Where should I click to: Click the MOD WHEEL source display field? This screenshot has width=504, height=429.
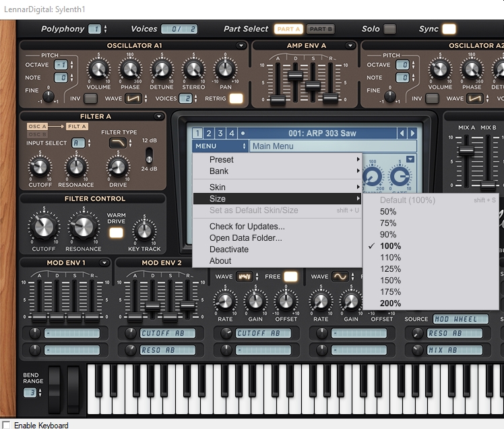(461, 319)
